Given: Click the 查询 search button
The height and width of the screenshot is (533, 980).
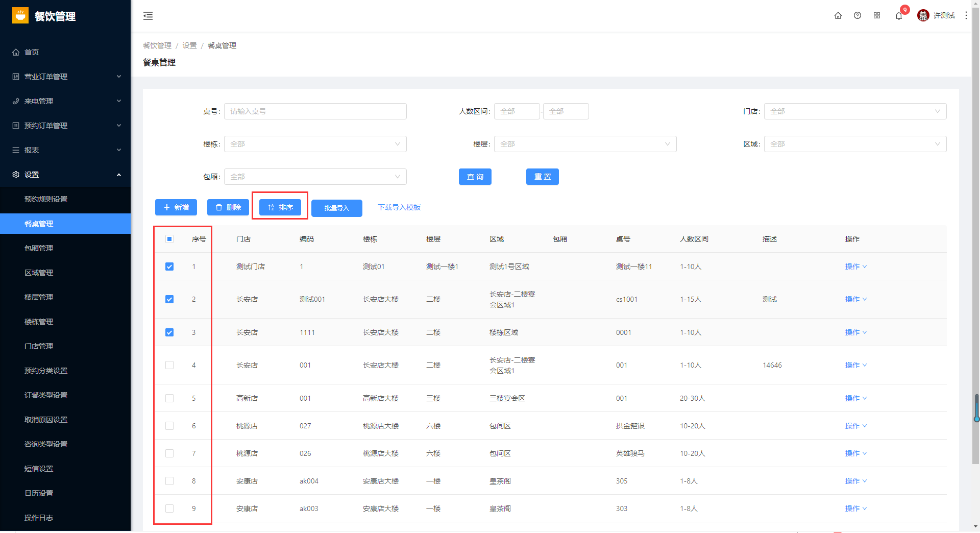Looking at the screenshot, I should [475, 177].
